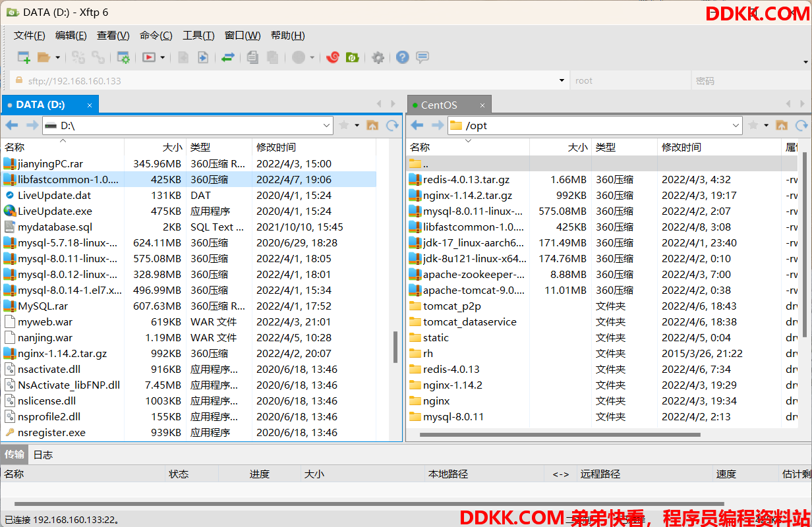Open the 帮助(H) menu
812x527 pixels.
pyautogui.click(x=288, y=36)
